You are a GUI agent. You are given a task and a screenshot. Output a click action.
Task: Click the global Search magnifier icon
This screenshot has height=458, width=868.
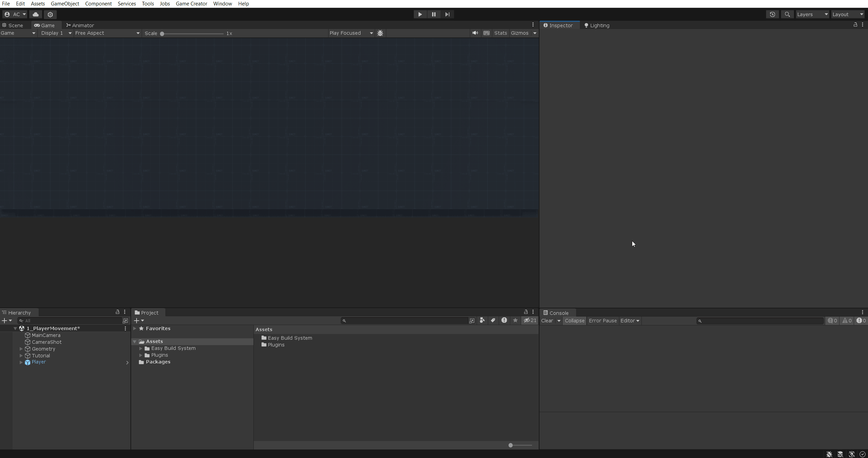[787, 14]
